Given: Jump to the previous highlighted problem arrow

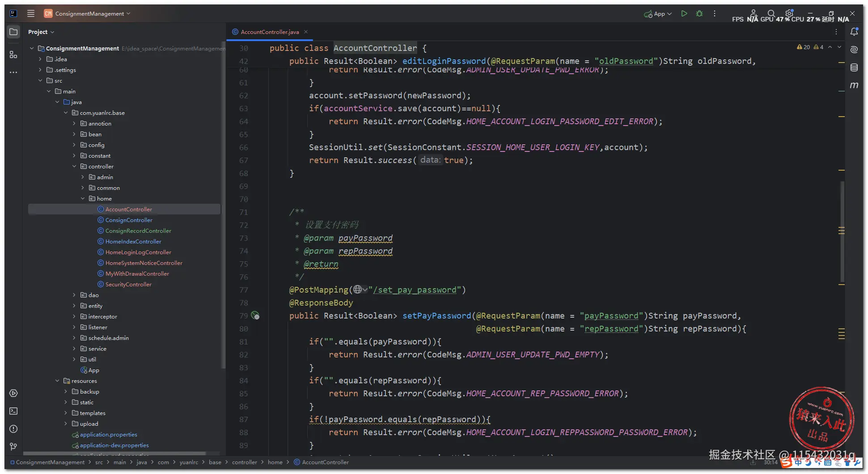Looking at the screenshot, I should pos(830,47).
